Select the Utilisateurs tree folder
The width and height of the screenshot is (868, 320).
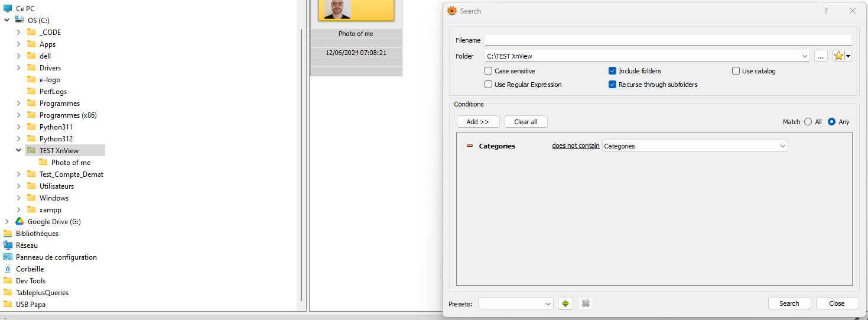57,186
